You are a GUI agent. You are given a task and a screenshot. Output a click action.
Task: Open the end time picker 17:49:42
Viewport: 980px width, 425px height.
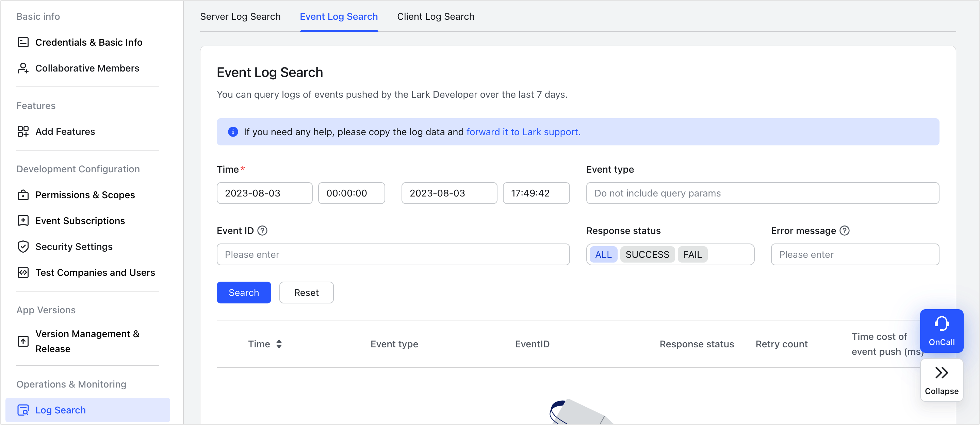click(536, 193)
